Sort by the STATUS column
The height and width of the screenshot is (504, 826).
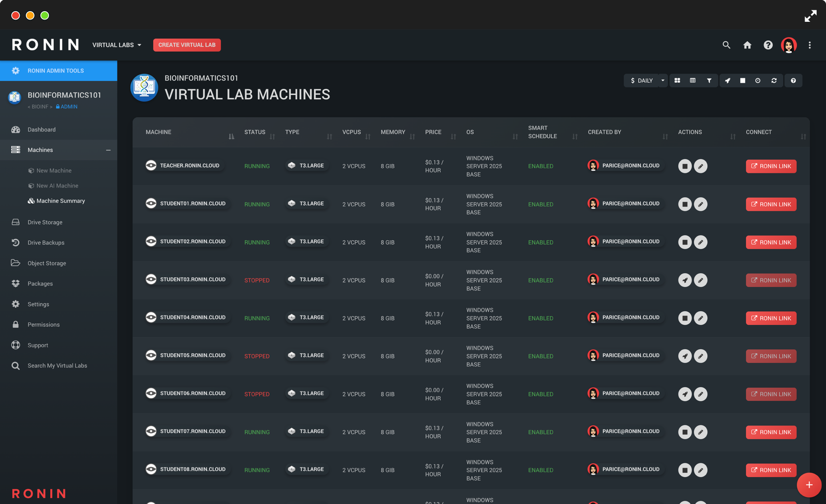[272, 137]
